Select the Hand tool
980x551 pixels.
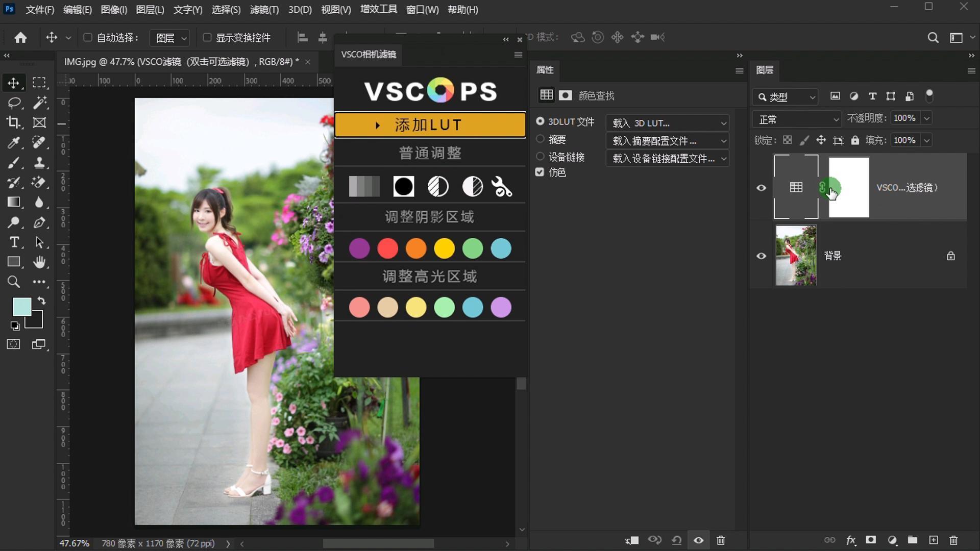39,262
